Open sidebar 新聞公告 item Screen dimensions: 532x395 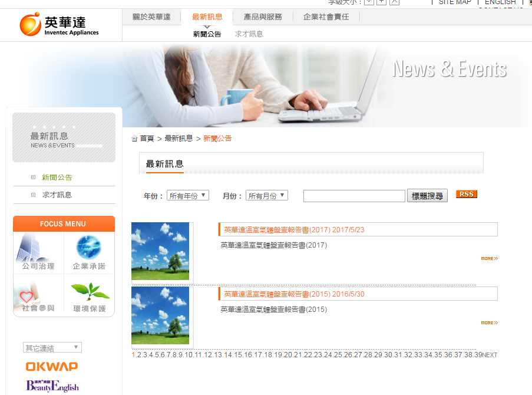click(x=57, y=177)
